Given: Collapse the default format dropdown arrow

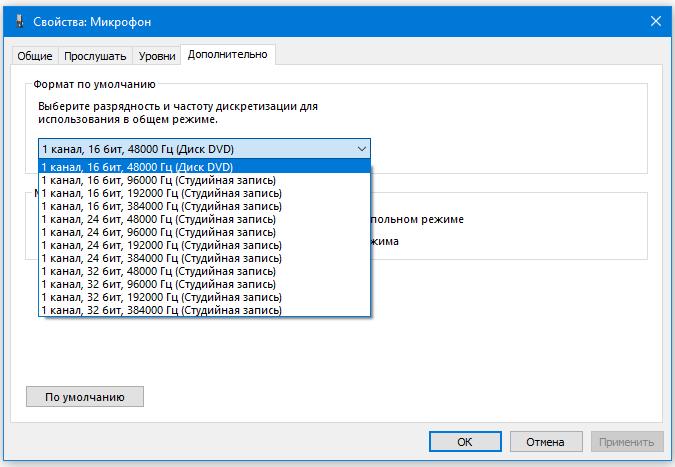Looking at the screenshot, I should [360, 148].
